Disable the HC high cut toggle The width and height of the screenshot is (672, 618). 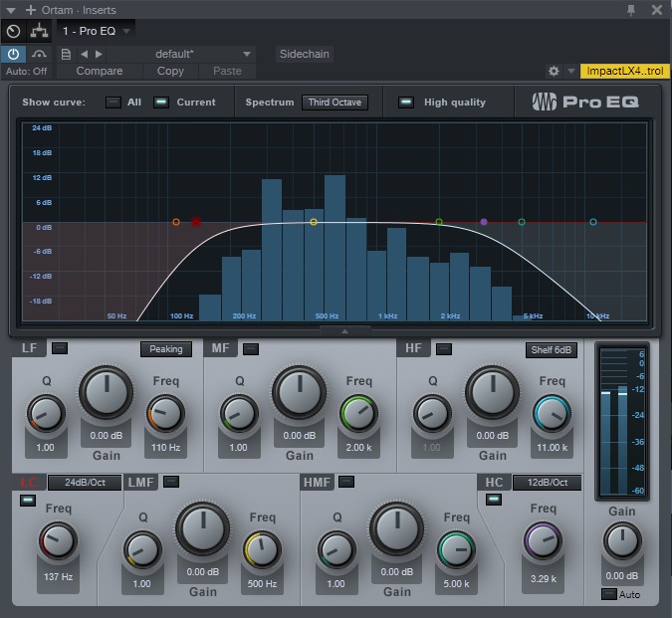point(494,500)
